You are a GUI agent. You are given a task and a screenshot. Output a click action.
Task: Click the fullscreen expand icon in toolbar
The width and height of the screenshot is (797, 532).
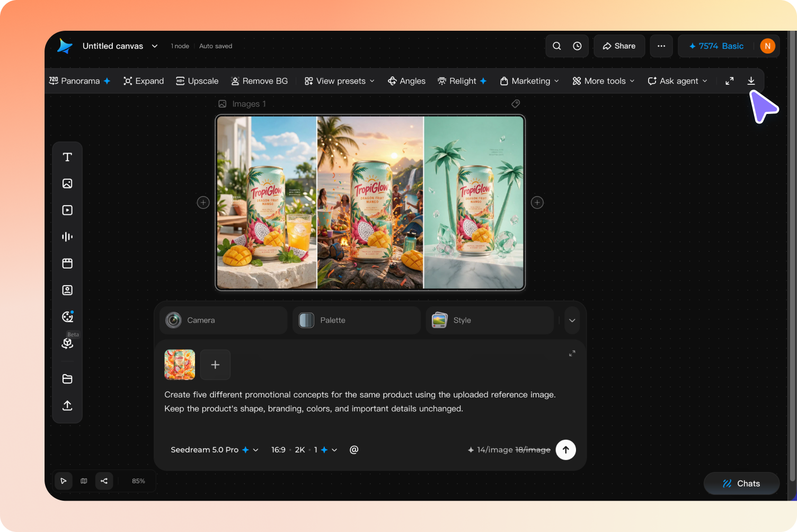pyautogui.click(x=730, y=81)
